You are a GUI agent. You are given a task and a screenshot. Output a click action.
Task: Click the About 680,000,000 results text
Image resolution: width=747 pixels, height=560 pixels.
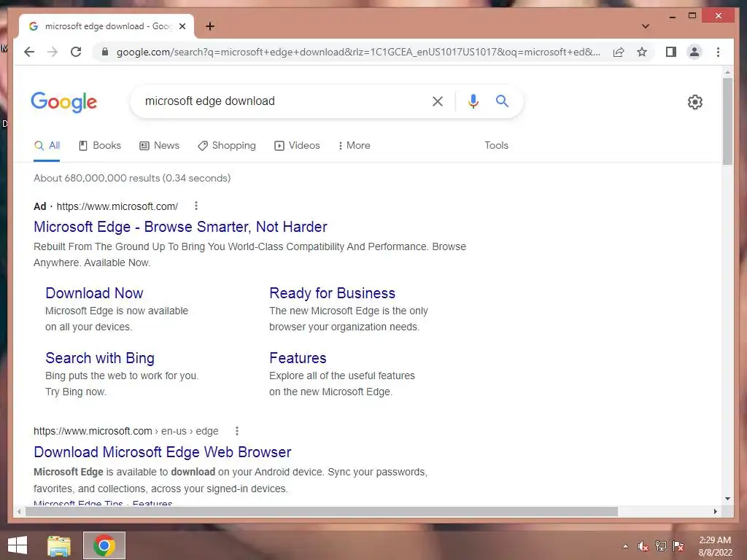click(x=132, y=178)
